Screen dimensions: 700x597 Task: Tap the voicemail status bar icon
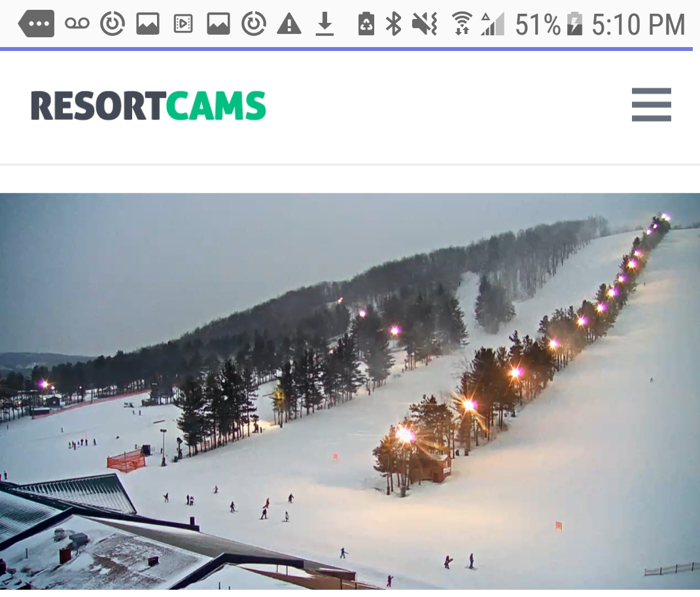(77, 23)
